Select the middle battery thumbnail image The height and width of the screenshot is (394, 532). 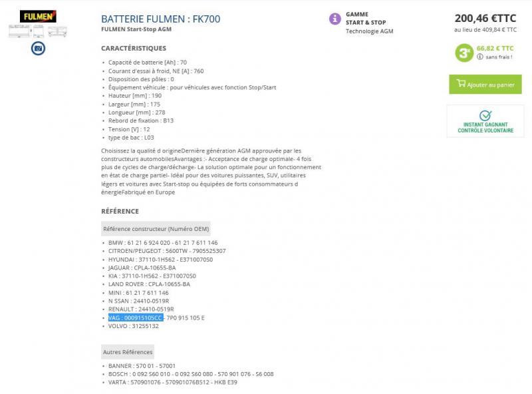(x=39, y=31)
